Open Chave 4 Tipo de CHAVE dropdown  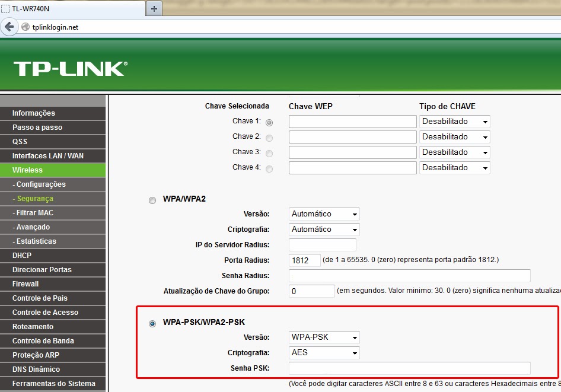click(x=454, y=168)
